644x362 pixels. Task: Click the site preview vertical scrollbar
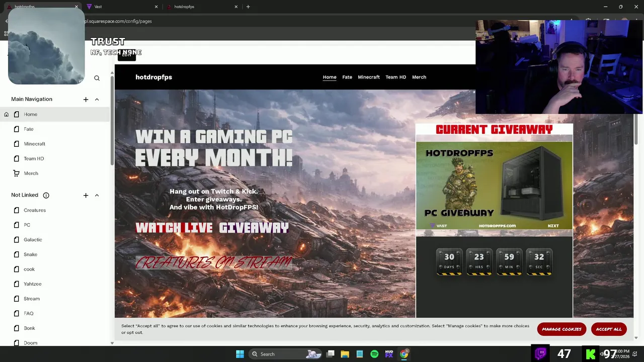point(636,128)
